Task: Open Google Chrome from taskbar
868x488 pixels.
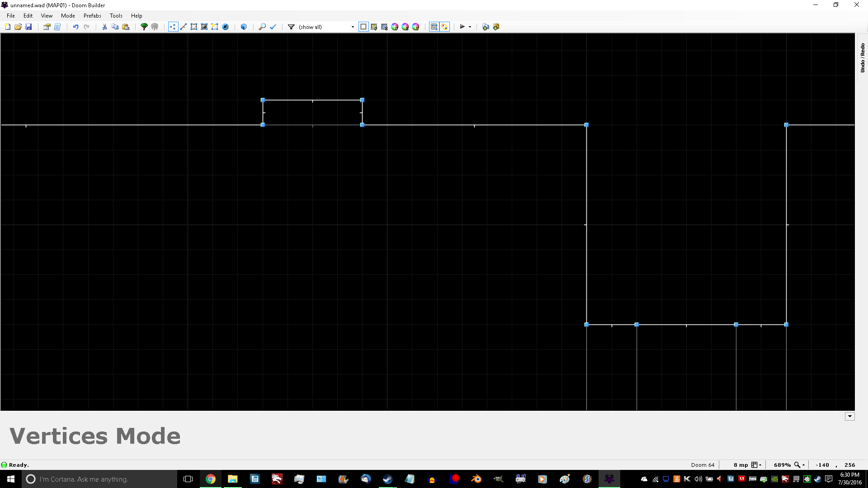Action: point(211,479)
